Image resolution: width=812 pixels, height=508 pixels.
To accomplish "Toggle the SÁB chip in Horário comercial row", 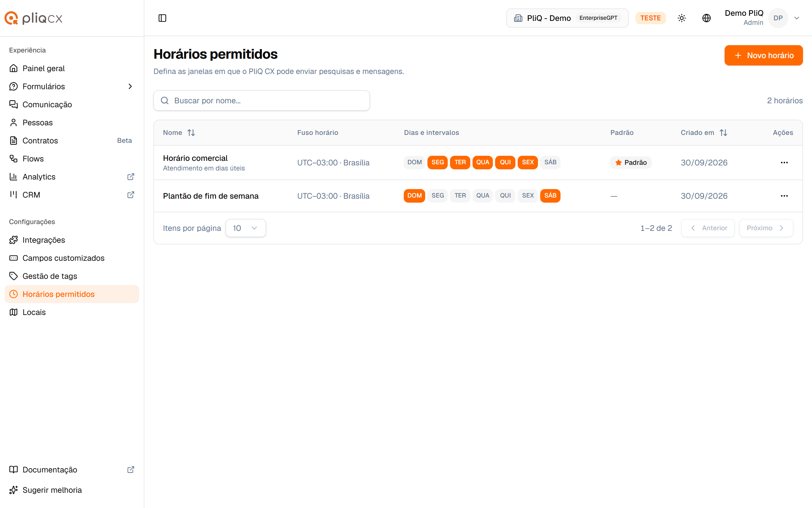I will [x=550, y=162].
